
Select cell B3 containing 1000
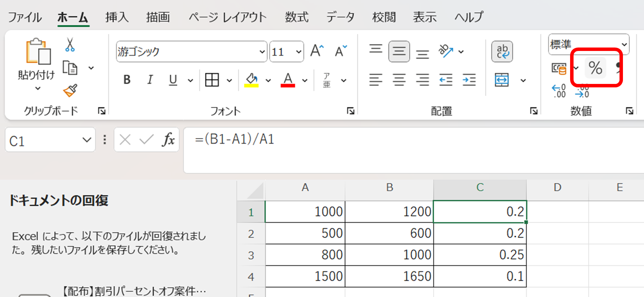389,255
